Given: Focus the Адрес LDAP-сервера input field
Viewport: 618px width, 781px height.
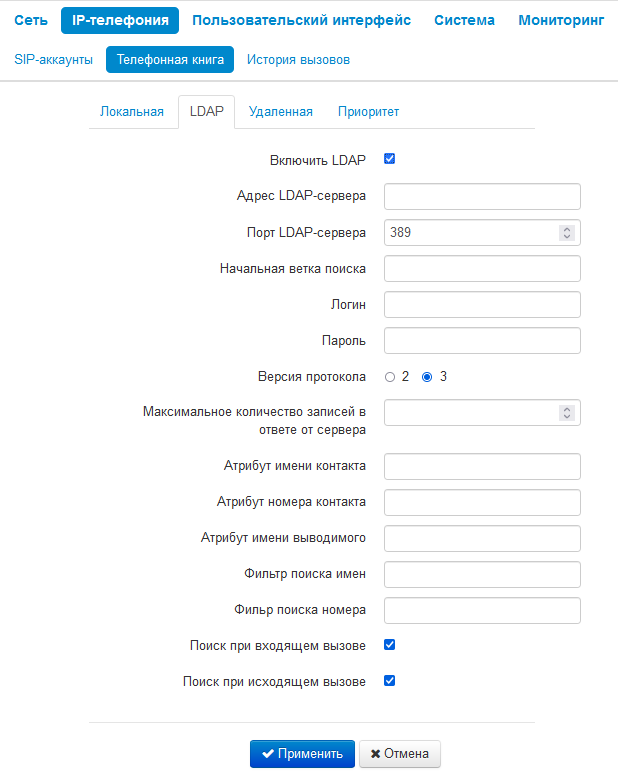Looking at the screenshot, I should [x=482, y=196].
